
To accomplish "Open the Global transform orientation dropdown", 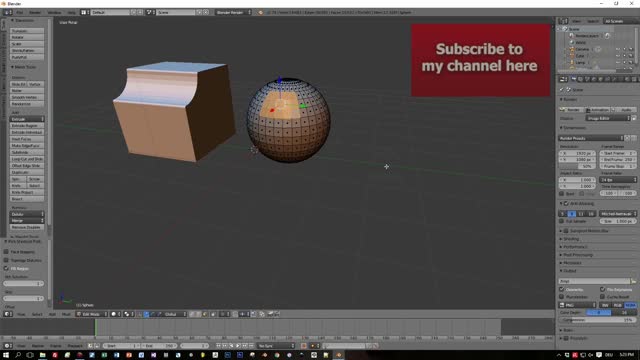I will (x=175, y=314).
